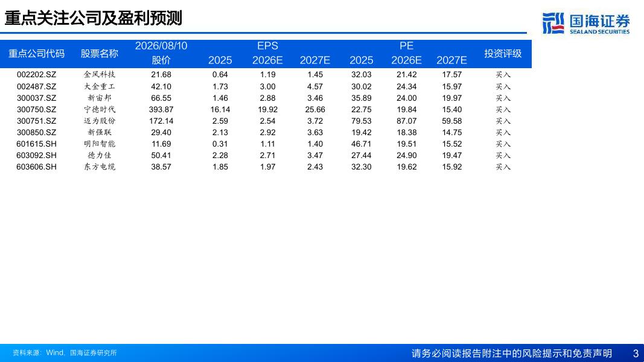Click the 重点公司代码 column header
This screenshot has height=362, width=644.
tap(37, 53)
